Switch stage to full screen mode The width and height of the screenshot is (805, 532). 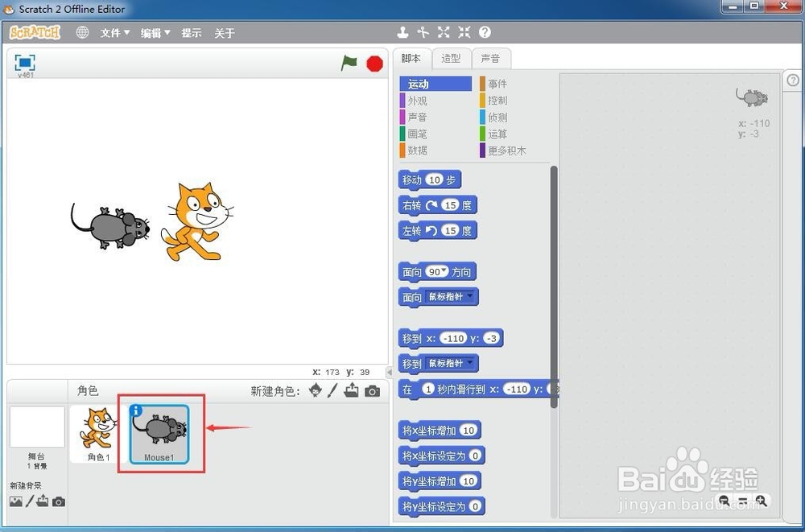[25, 63]
